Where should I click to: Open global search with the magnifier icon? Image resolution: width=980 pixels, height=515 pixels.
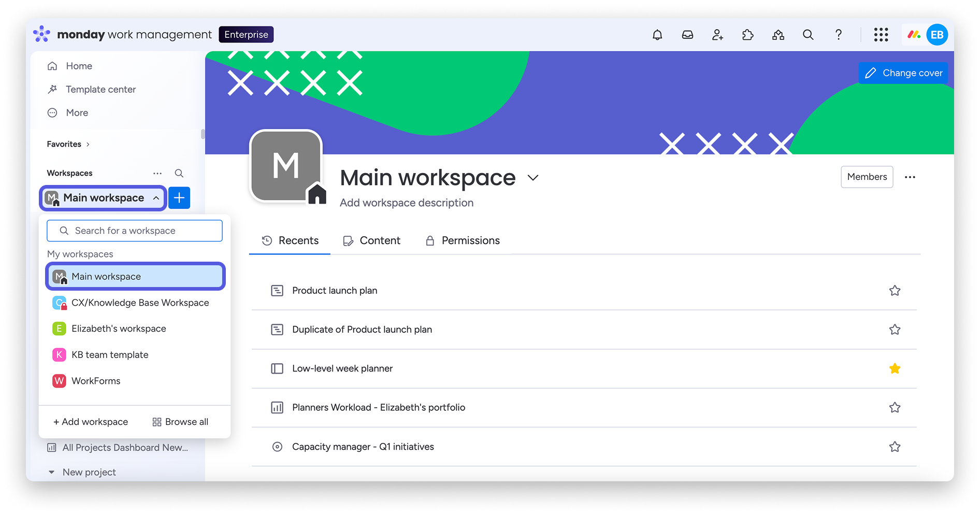[808, 34]
